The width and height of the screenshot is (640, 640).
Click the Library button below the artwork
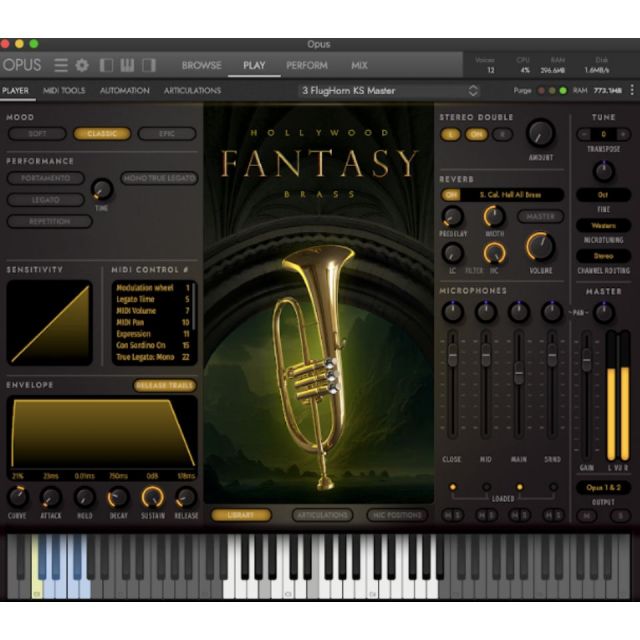click(x=241, y=515)
